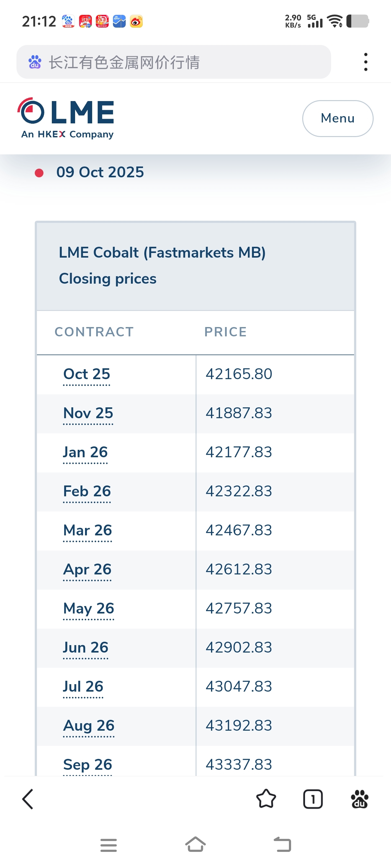The width and height of the screenshot is (391, 868).
Task: Tap the back arrow in browser toolbar
Action: (x=28, y=799)
